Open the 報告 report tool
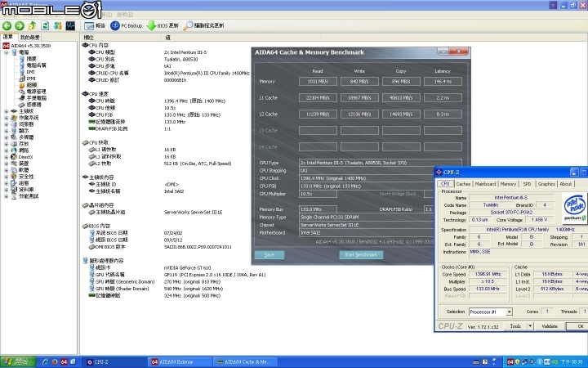588x368 pixels. [x=95, y=25]
